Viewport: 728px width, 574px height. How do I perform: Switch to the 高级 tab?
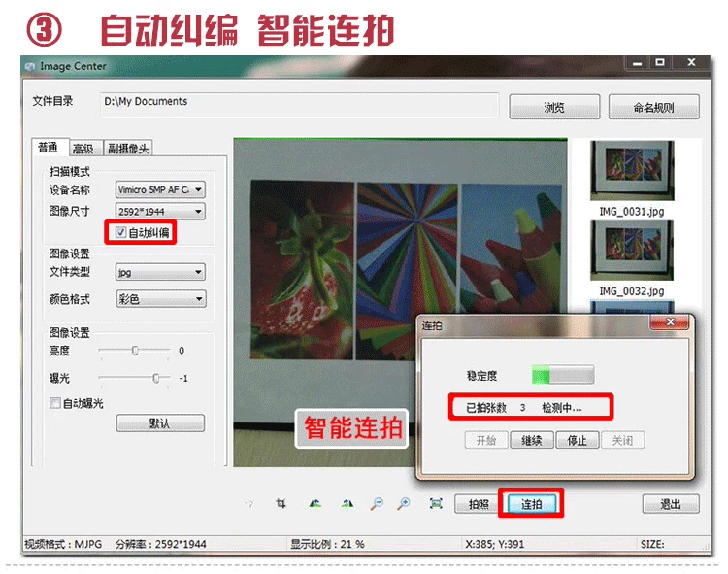pyautogui.click(x=85, y=149)
